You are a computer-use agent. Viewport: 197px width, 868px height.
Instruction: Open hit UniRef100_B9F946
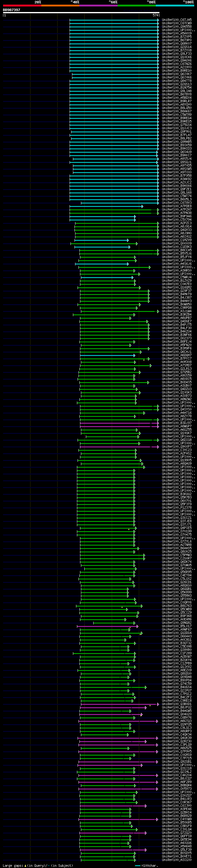tap(176, 216)
